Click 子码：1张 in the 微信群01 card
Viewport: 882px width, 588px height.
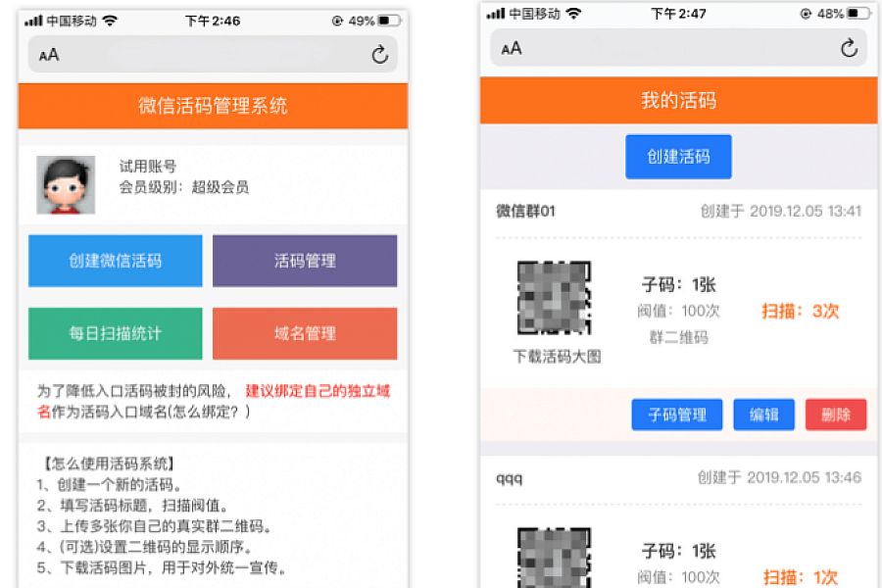click(679, 285)
